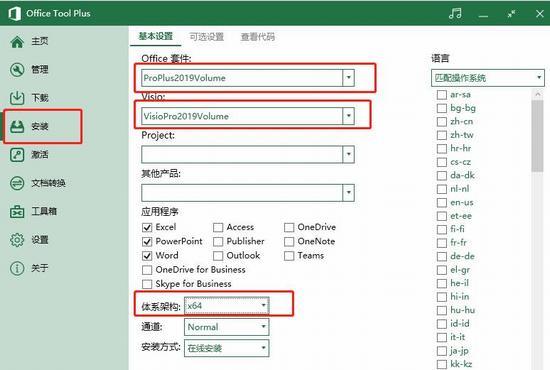Open the toolbox (工具箱) icon

point(17,211)
